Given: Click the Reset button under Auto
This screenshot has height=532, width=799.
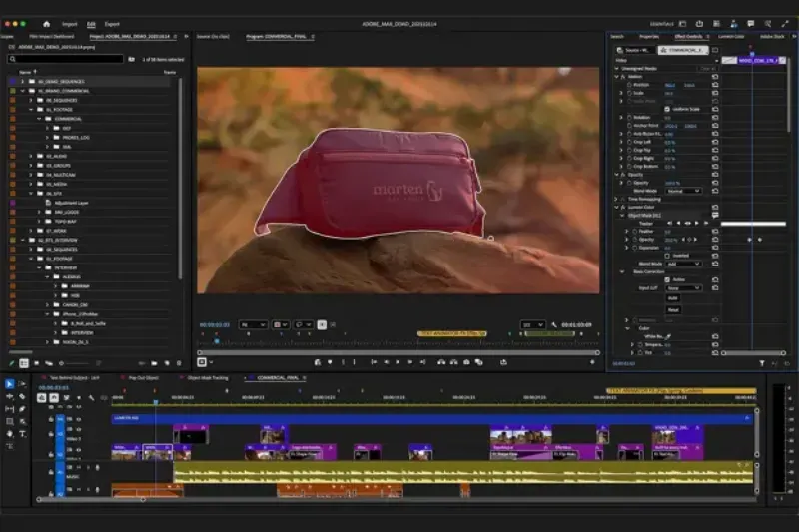Looking at the screenshot, I should coord(672,309).
